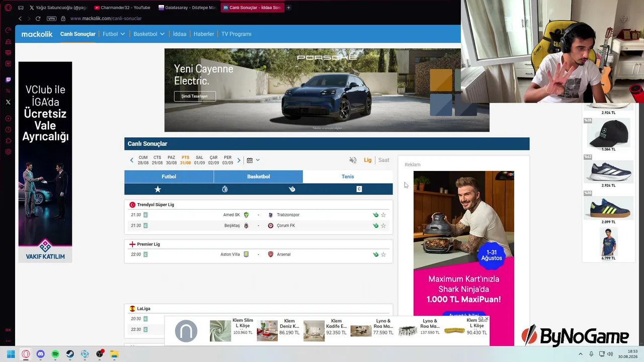Select date CUM 28/08
This screenshot has width=644, height=362.
(143, 160)
